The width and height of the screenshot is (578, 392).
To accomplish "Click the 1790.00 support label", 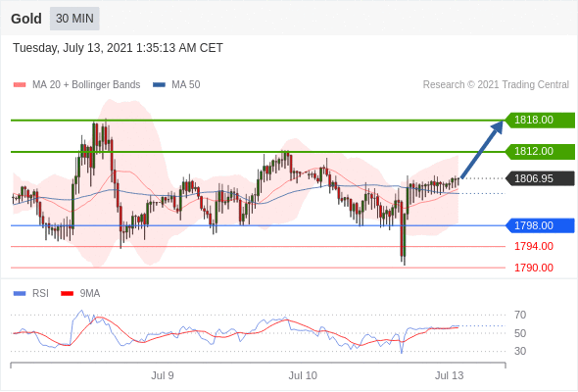I will (534, 268).
